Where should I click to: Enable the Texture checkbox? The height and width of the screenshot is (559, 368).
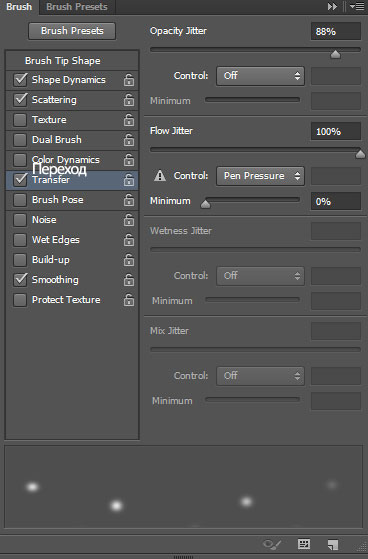point(20,120)
